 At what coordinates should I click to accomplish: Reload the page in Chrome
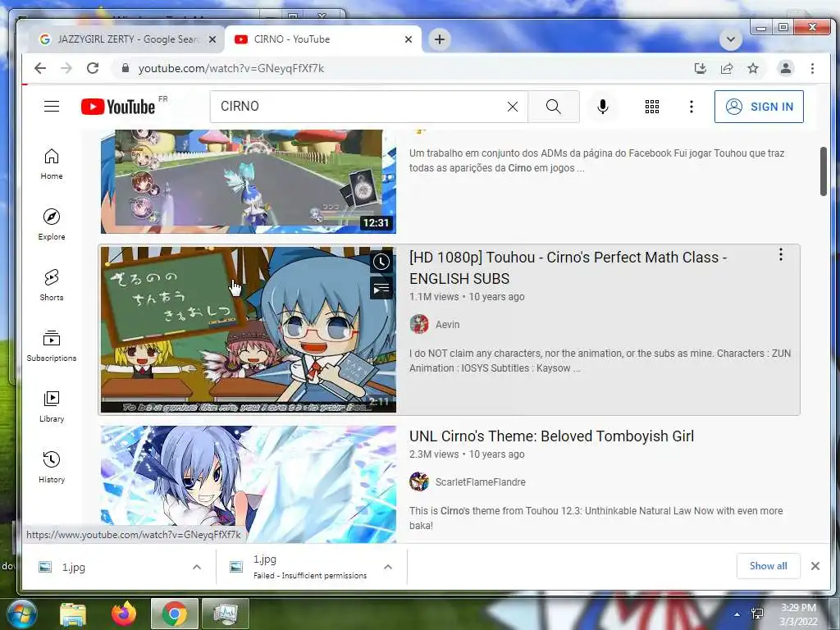click(x=93, y=68)
